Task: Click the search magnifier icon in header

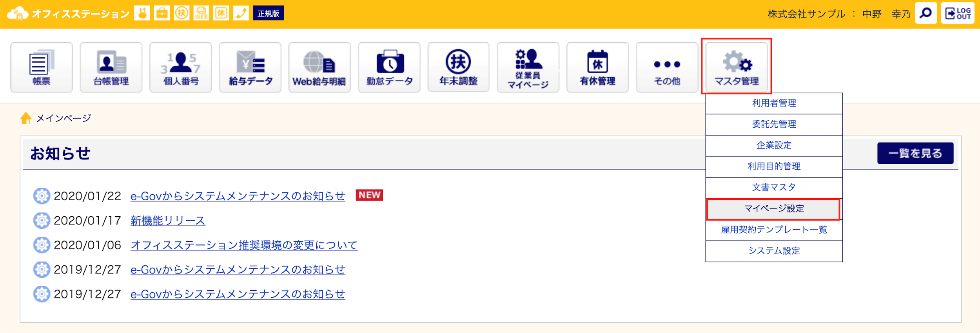Action: click(926, 13)
